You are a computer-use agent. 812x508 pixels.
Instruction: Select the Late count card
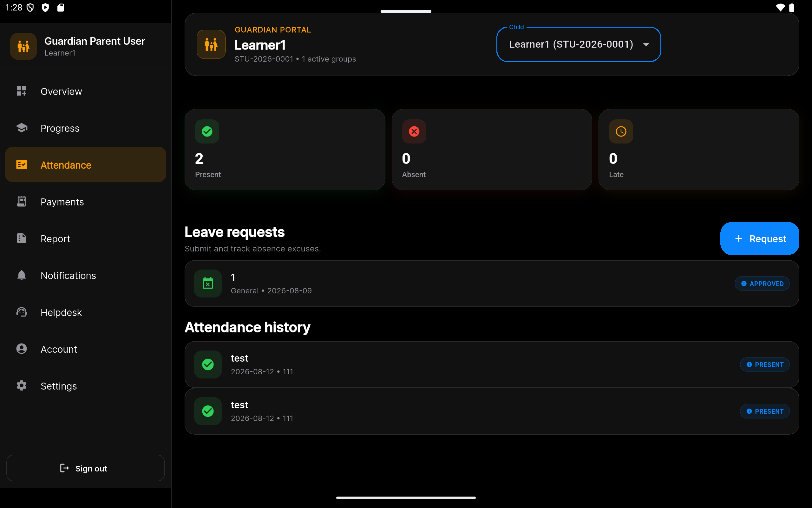click(x=698, y=150)
